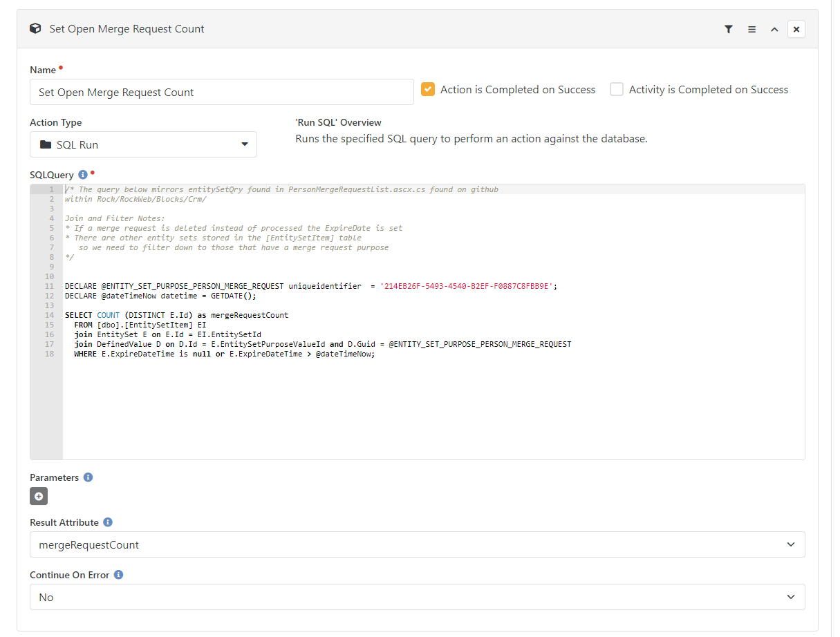
Task: Click line number 14 in editor gutter
Action: 49,315
